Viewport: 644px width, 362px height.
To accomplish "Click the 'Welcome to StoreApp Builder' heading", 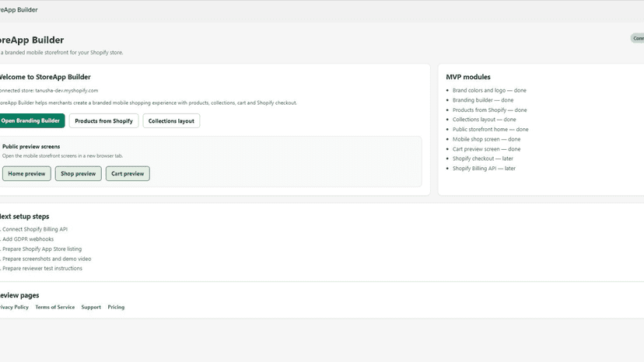I will [x=45, y=77].
